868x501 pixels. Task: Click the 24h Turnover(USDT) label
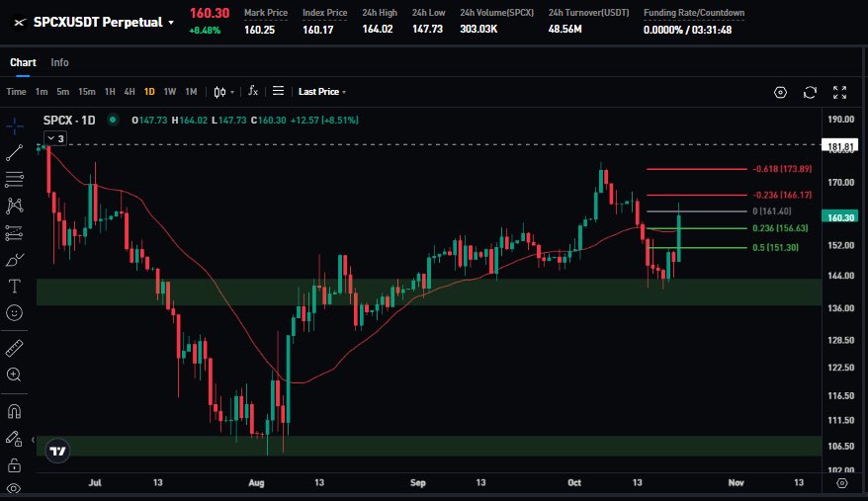(588, 13)
